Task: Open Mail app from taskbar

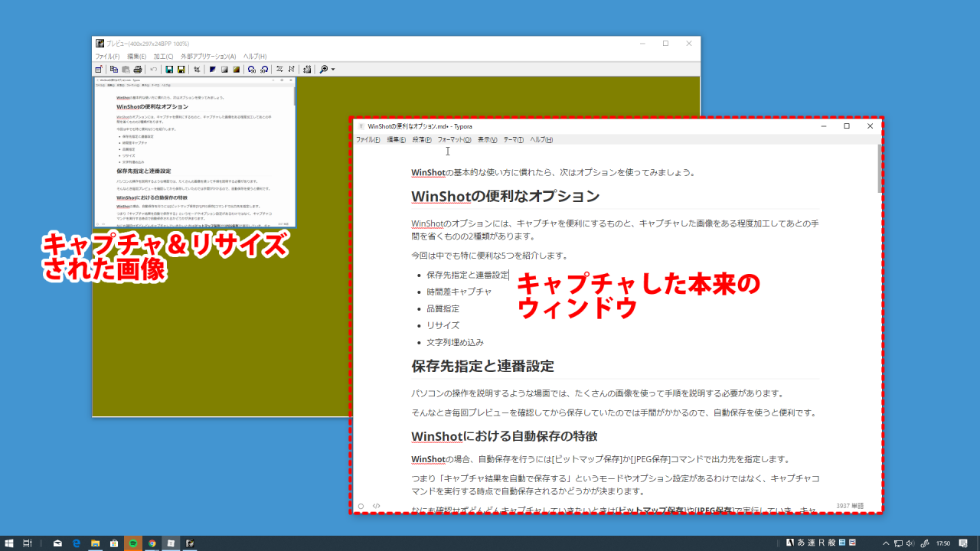Action: click(57, 543)
